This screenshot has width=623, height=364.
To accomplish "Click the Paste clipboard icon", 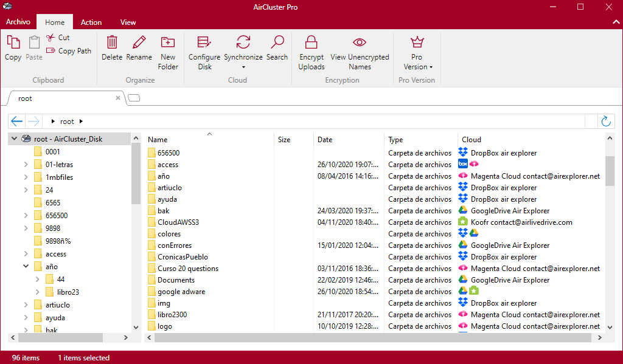I will click(x=34, y=43).
